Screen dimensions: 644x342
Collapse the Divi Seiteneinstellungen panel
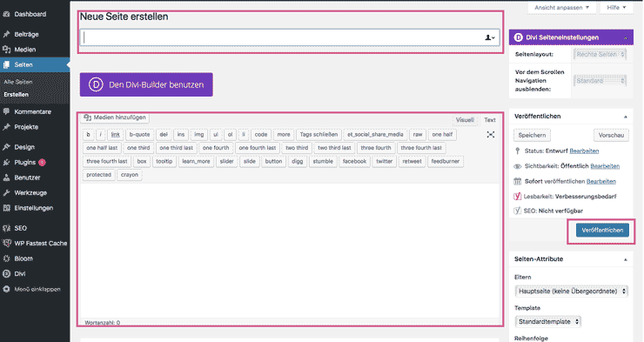tap(626, 37)
